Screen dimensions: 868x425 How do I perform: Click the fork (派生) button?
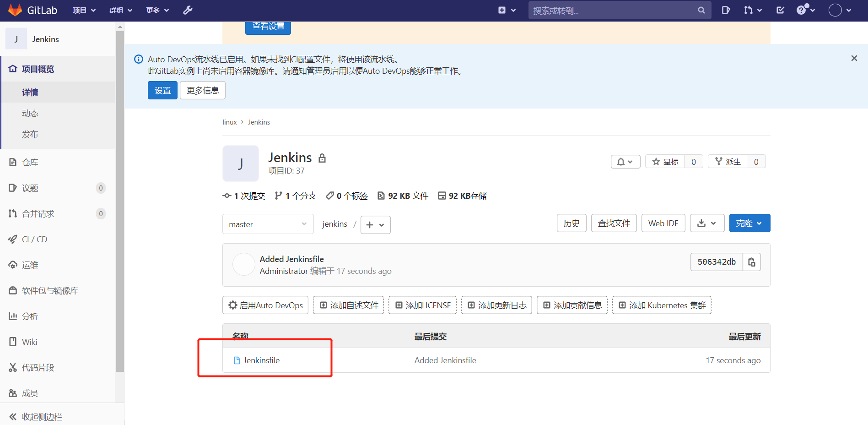(x=728, y=162)
